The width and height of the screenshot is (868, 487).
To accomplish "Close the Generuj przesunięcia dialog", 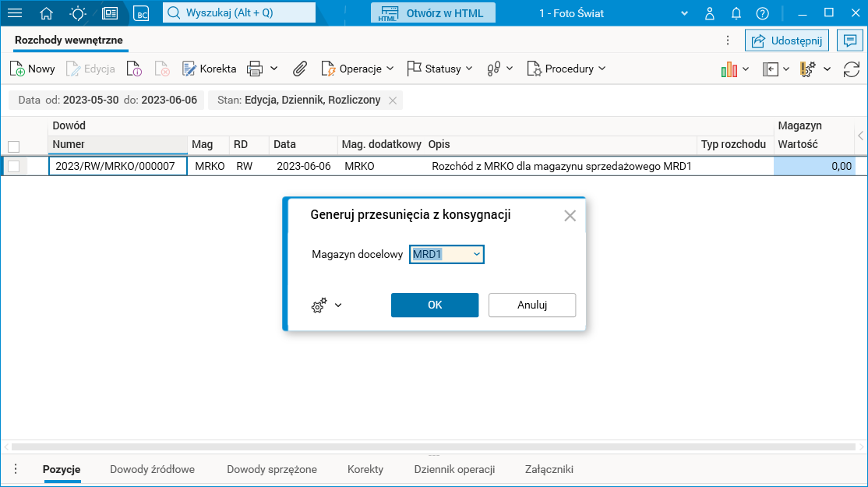I will pos(570,216).
